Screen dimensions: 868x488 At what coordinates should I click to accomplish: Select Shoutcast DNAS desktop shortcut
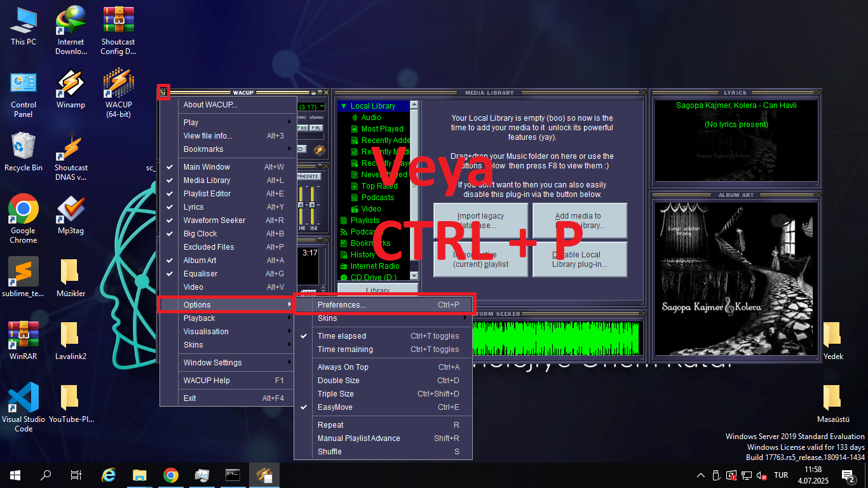pos(71,156)
